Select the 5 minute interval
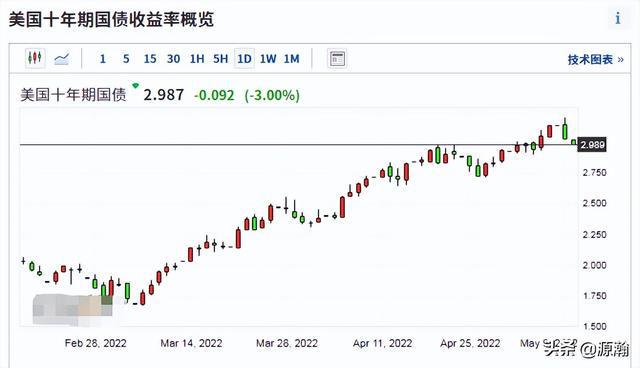The image size is (640, 368). tap(126, 59)
